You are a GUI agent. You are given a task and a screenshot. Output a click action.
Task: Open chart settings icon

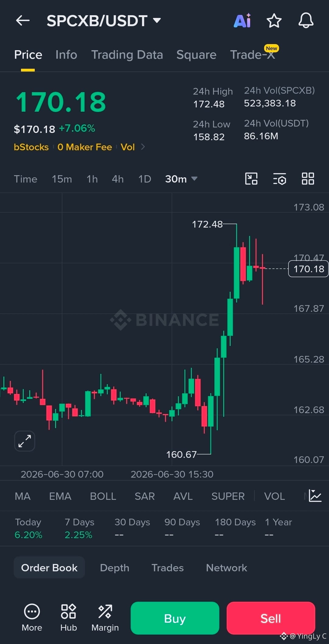(x=280, y=179)
